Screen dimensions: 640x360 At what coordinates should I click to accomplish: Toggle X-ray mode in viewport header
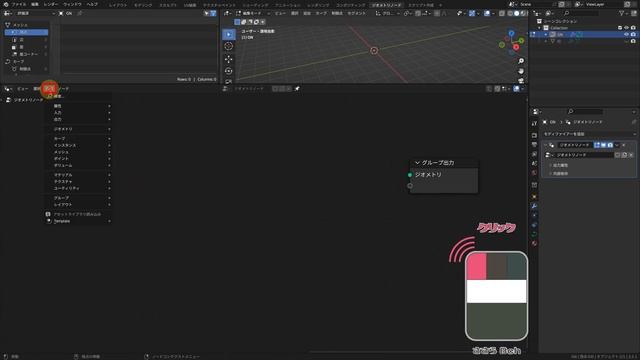(502, 13)
